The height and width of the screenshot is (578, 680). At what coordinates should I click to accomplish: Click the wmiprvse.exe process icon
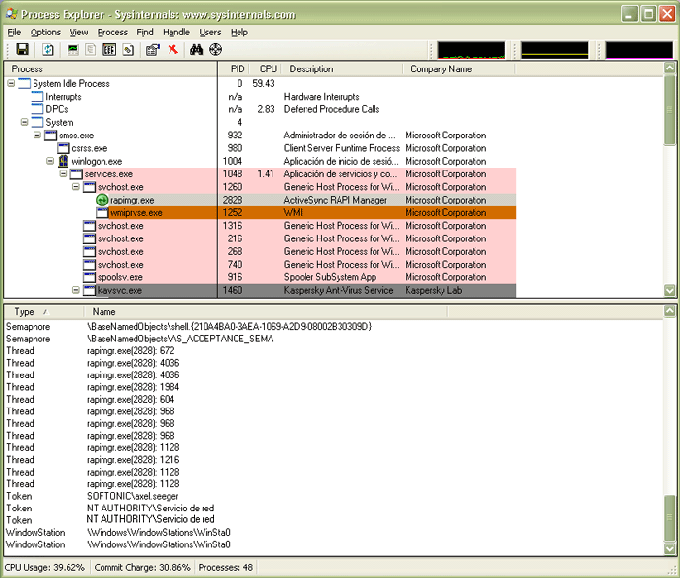pos(102,213)
